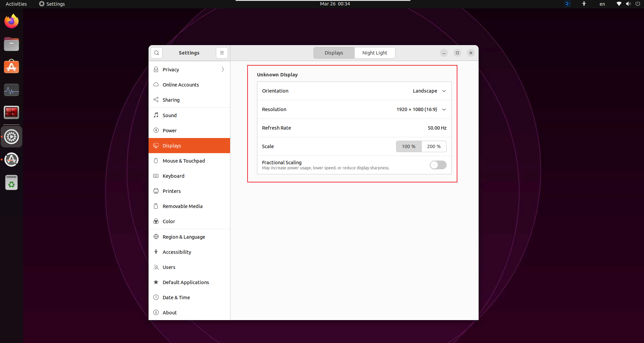Open Trash from the dock

coord(11,182)
